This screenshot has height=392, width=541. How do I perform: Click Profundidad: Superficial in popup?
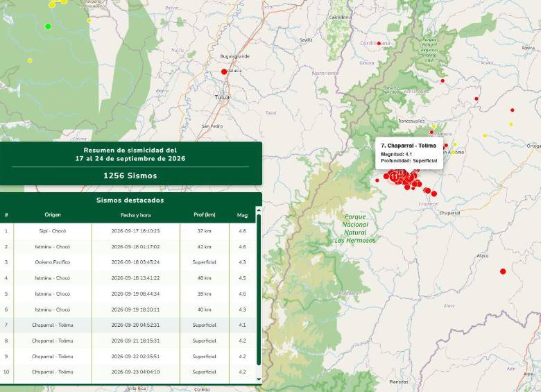(x=409, y=161)
